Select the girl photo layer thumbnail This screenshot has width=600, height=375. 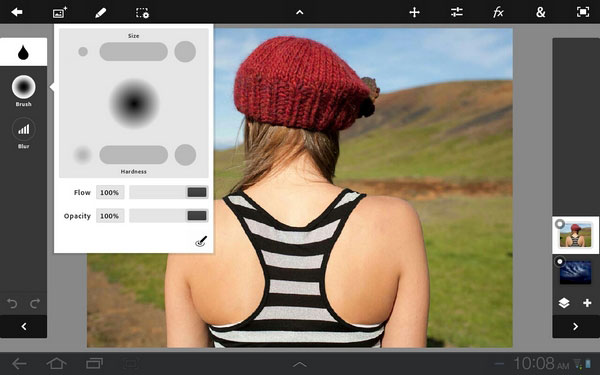coord(576,235)
